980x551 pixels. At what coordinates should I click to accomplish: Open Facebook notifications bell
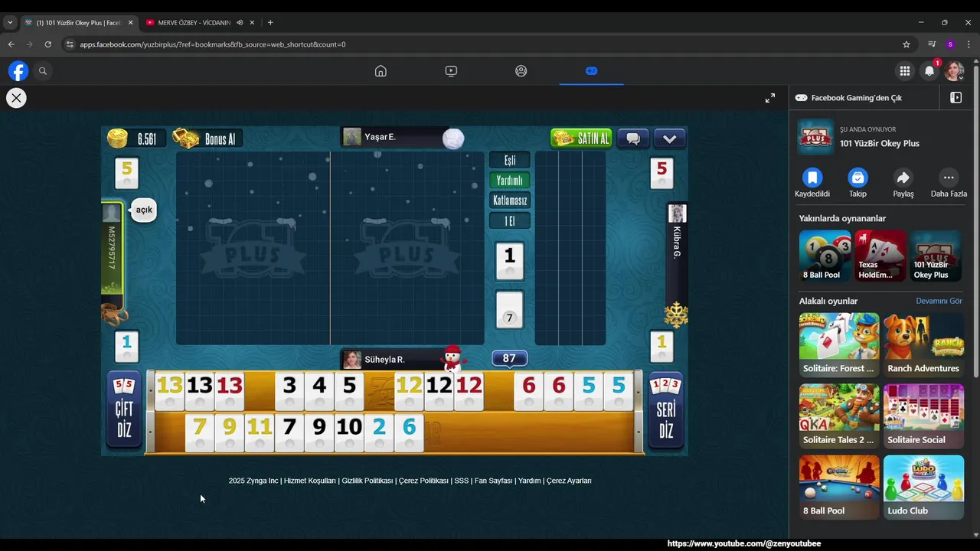(x=929, y=71)
